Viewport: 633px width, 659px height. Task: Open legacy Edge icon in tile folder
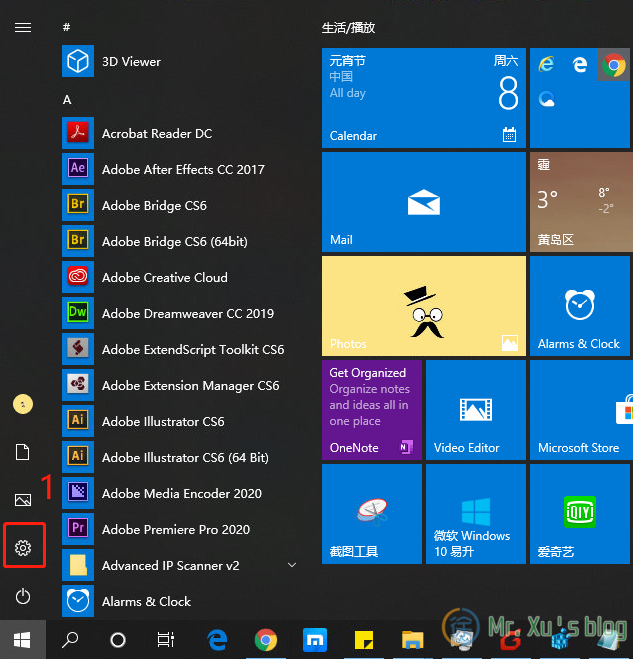click(580, 65)
